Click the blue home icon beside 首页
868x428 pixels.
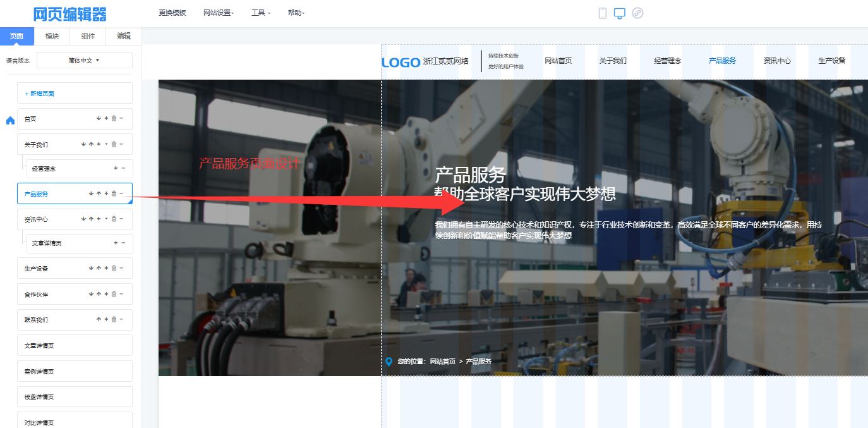10,120
